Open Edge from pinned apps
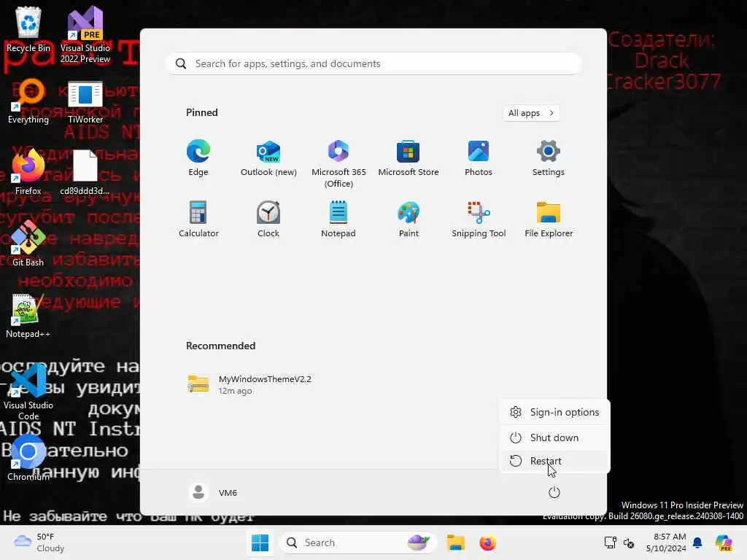 (198, 158)
